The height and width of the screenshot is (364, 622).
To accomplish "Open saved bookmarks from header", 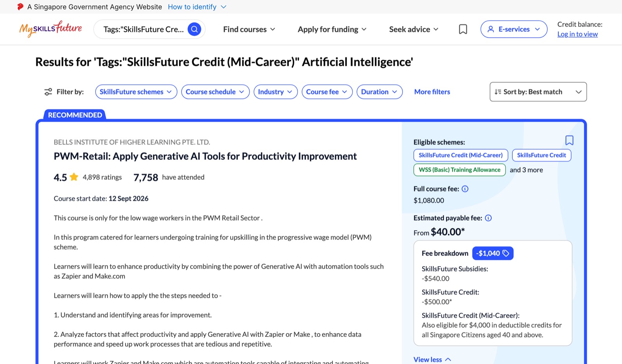I will [x=463, y=29].
